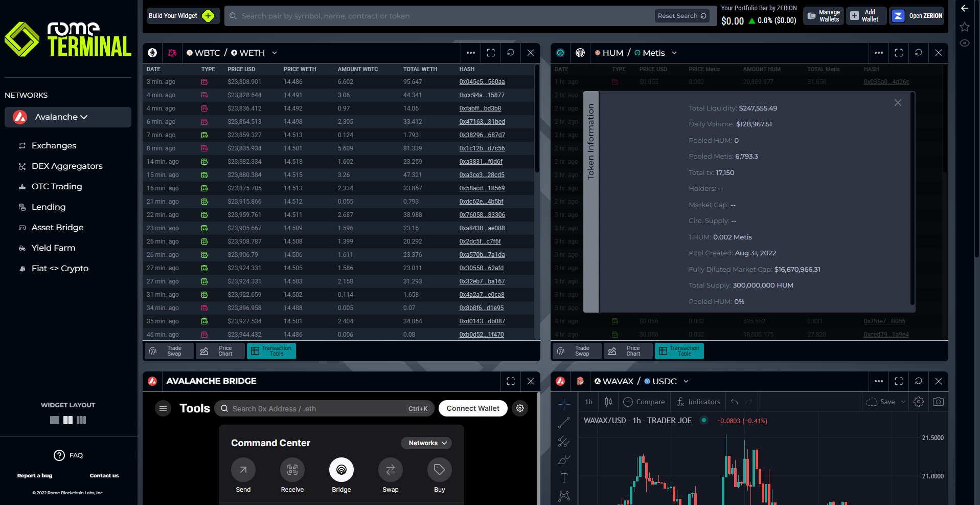Click the Receive icon in Command Center
This screenshot has height=505, width=980.
tap(292, 470)
